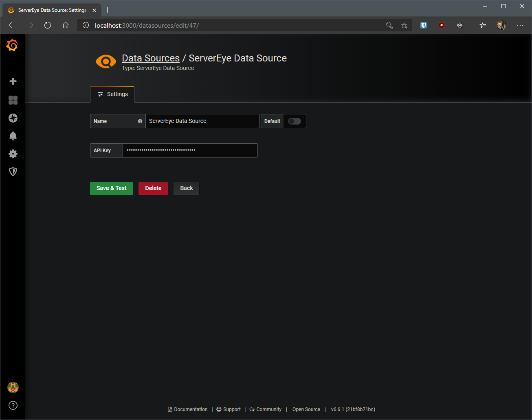Open the uBlock Origin extension icon
The height and width of the screenshot is (420, 532).
442,25
